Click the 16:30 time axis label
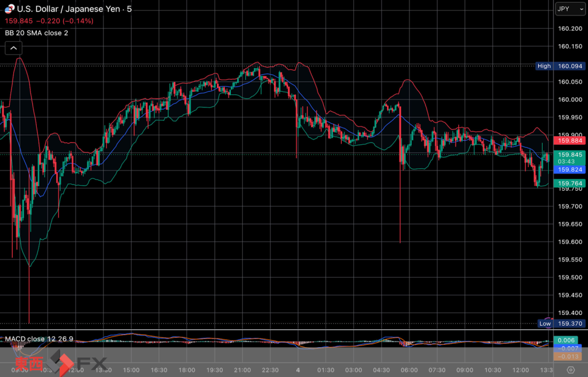The height and width of the screenshot is (377, 588). pyautogui.click(x=159, y=370)
